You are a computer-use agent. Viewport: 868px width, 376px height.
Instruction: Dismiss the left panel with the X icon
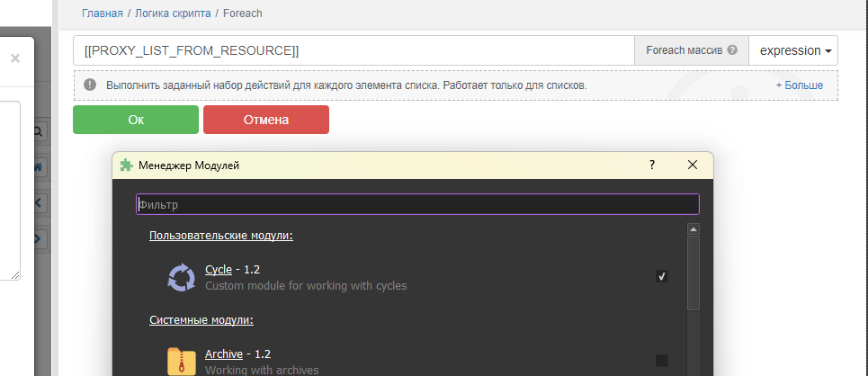tap(14, 58)
